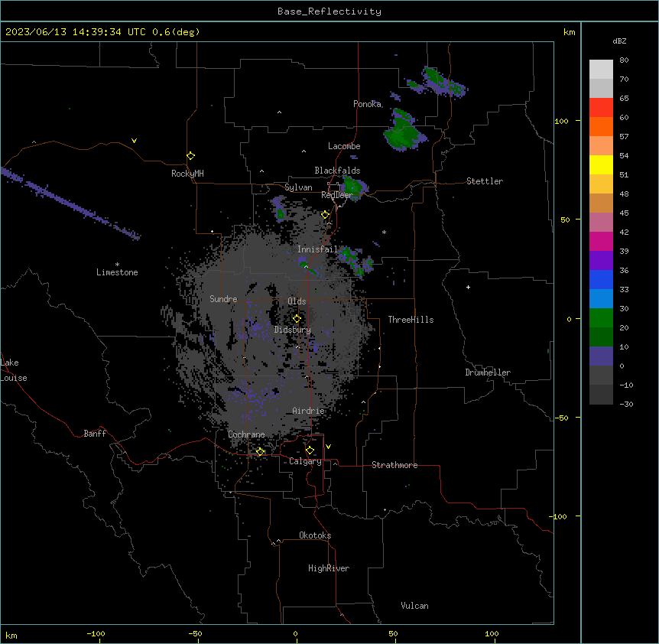This screenshot has width=659, height=644.
Task: Click the HighRiver city label
Action: tap(329, 568)
